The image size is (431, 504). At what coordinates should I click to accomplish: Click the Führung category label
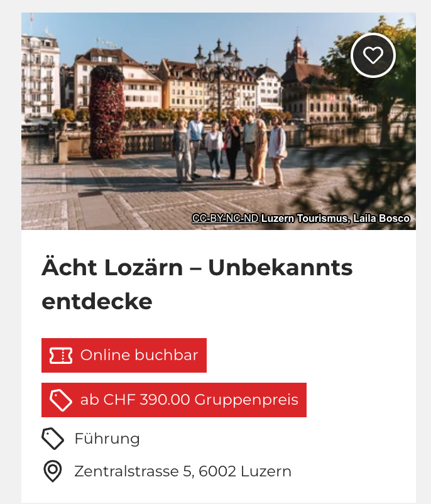click(107, 439)
